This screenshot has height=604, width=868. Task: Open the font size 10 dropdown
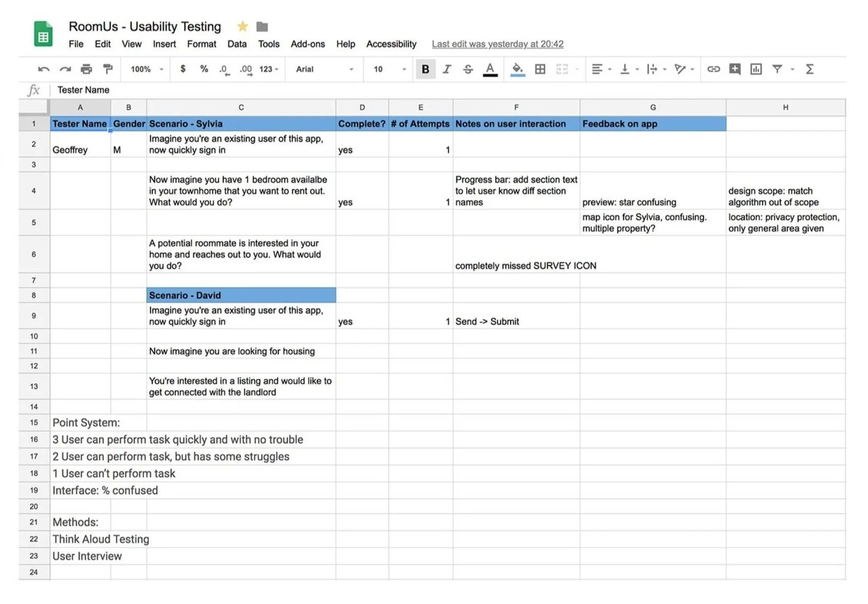pos(390,69)
